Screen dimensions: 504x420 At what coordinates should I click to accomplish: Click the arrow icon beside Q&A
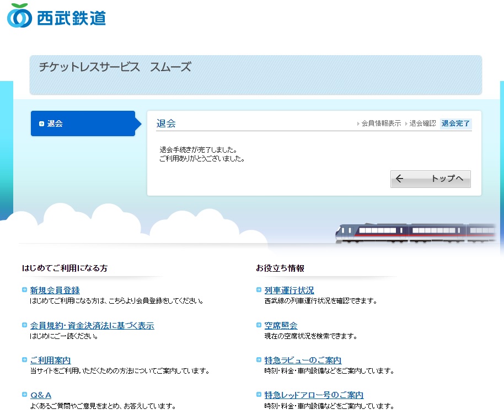pos(25,395)
